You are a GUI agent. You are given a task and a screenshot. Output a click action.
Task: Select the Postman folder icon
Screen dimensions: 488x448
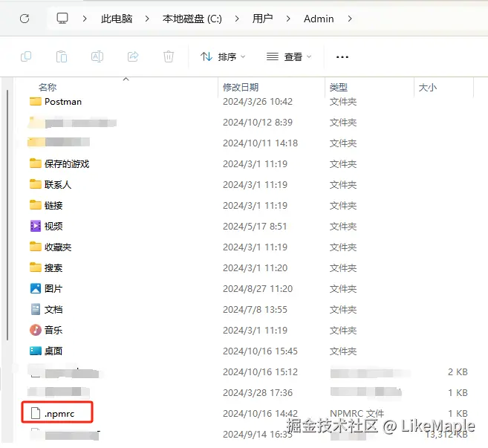[x=36, y=102]
